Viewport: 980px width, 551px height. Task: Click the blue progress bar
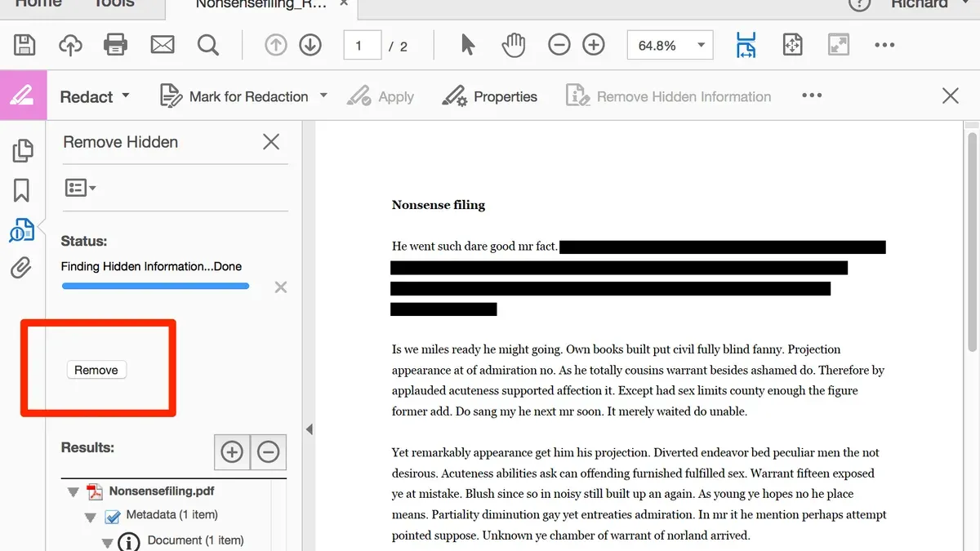coord(155,287)
